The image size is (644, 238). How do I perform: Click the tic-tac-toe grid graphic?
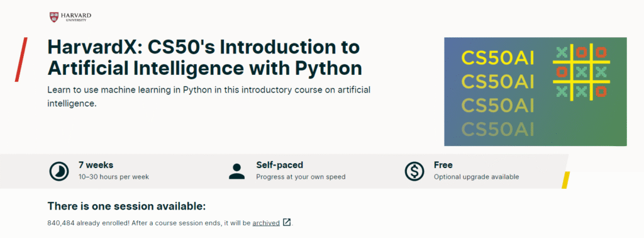click(x=580, y=73)
